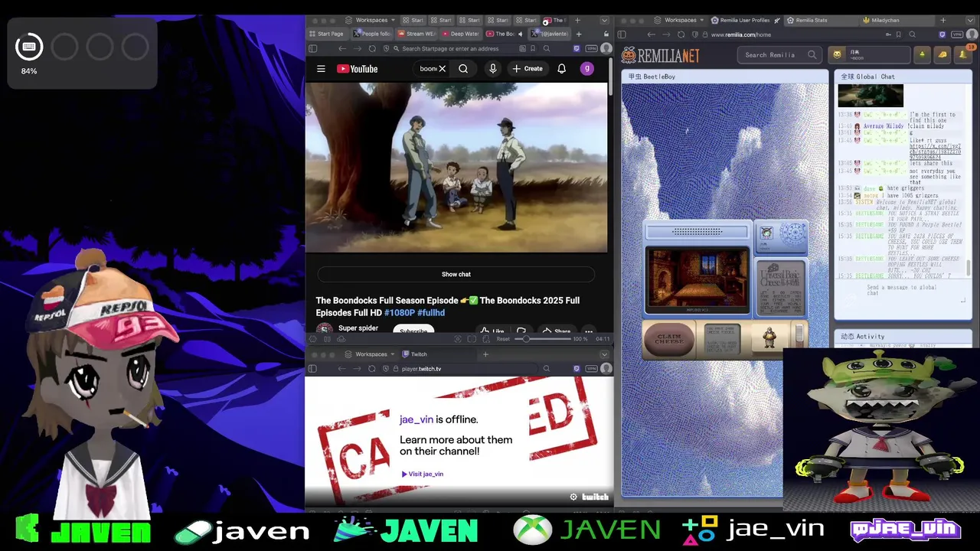Show chat under the Boondocks video
Screen dimensions: 980x551
coord(456,274)
